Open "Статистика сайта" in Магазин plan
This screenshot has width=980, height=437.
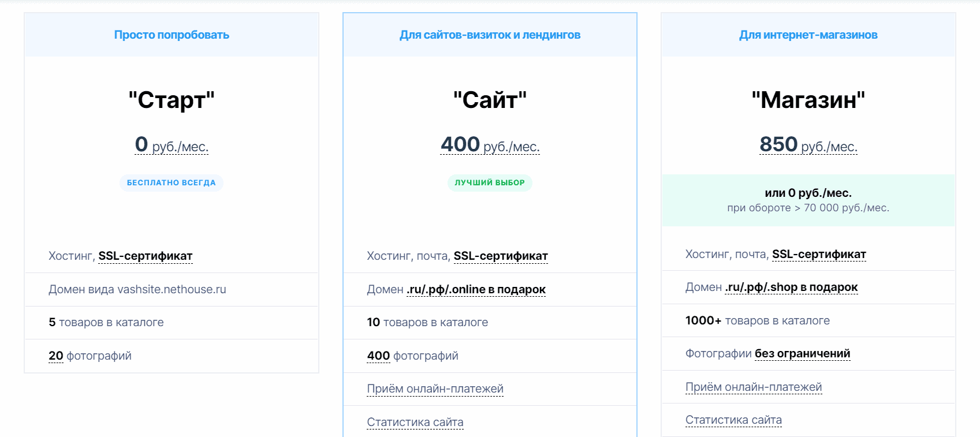click(x=733, y=420)
